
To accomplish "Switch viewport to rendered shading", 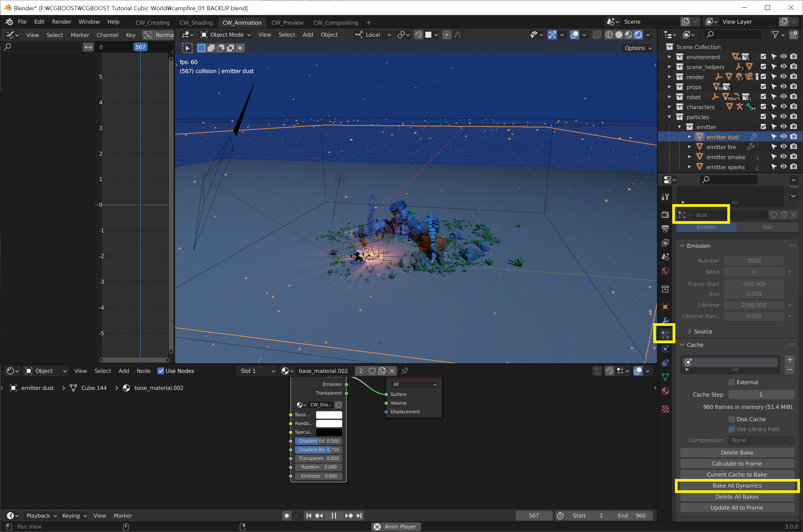I will point(638,35).
